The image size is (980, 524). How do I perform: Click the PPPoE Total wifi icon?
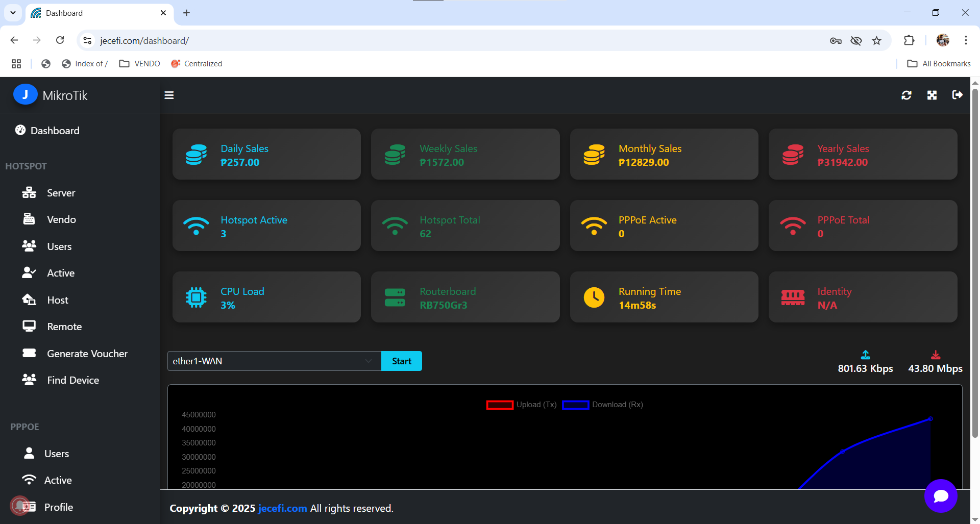coord(793,226)
